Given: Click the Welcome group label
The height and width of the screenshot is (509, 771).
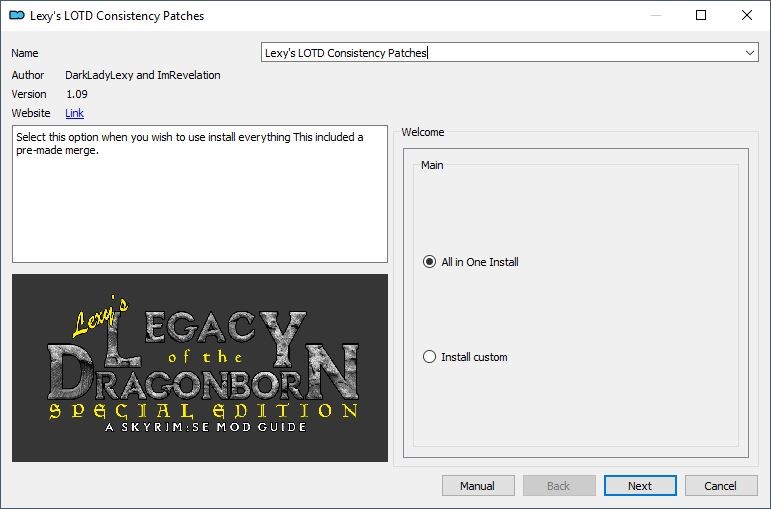Looking at the screenshot, I should point(423,132).
